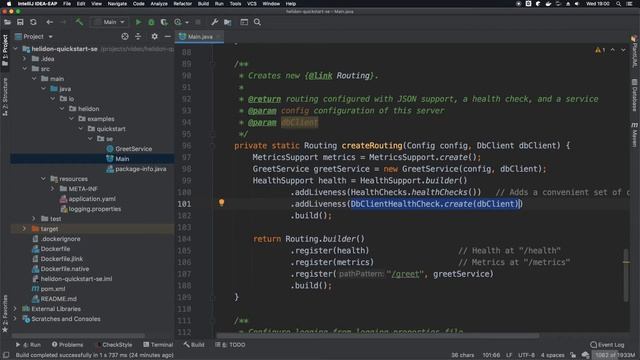This screenshot has height=360, width=640.
Task: Expand the META-INF folder
Action: (x=53, y=189)
